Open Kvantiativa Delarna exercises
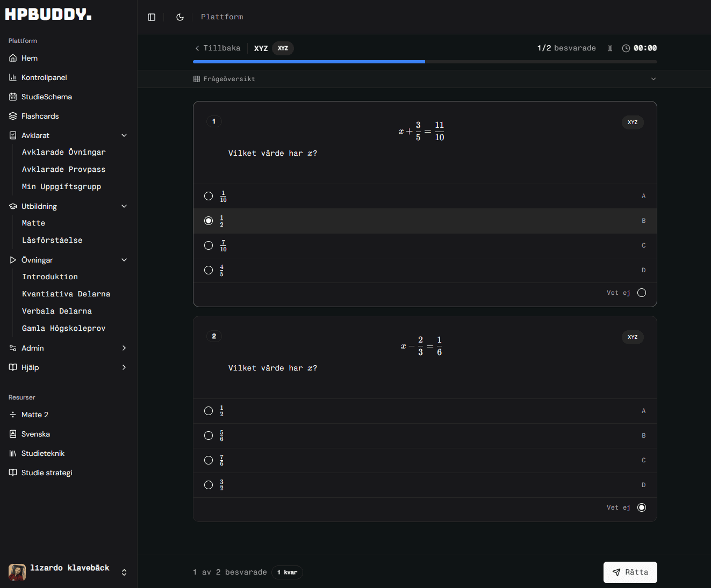711x588 pixels. tap(66, 294)
